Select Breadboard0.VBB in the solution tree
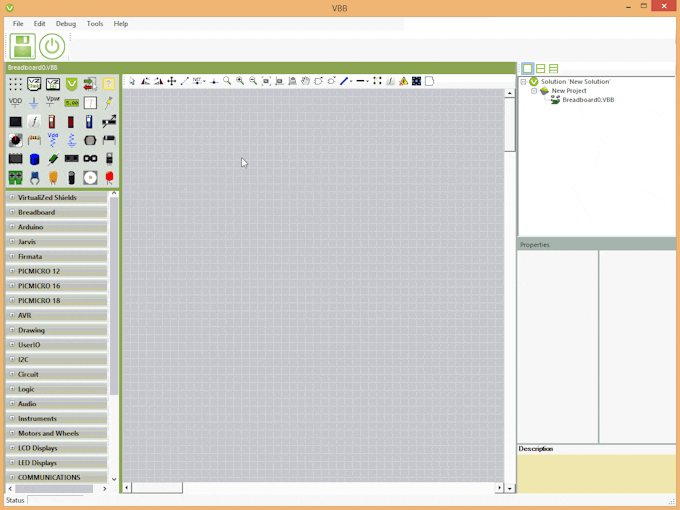 [588, 100]
